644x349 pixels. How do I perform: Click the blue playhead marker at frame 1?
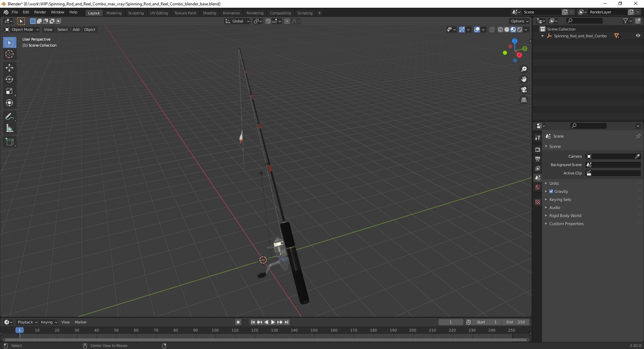coord(19,330)
